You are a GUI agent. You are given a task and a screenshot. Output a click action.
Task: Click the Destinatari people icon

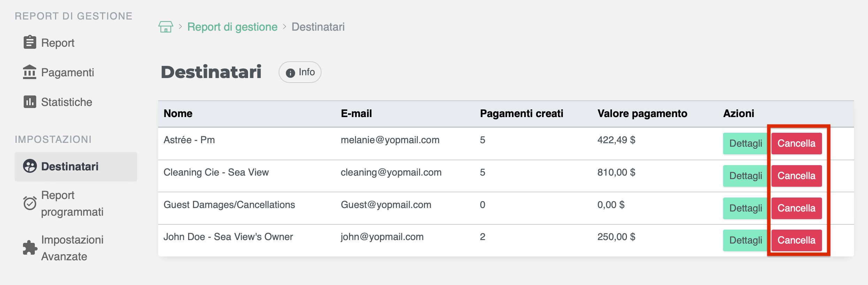click(30, 166)
